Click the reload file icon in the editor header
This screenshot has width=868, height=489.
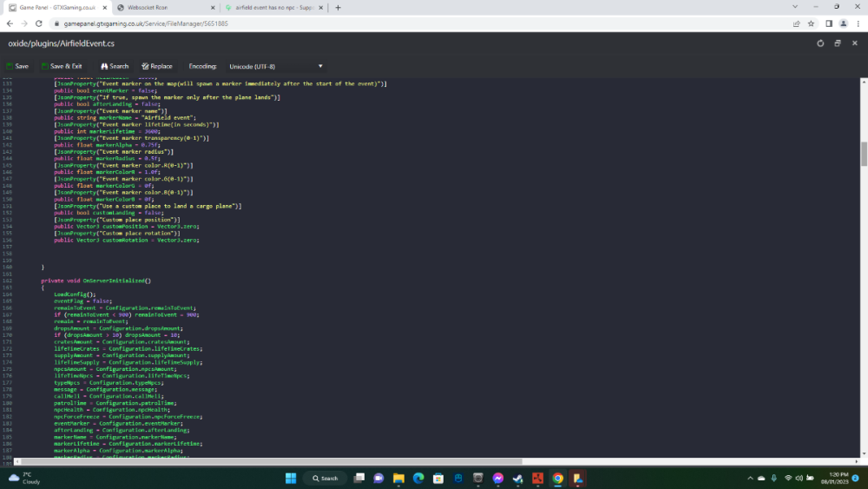tap(820, 43)
